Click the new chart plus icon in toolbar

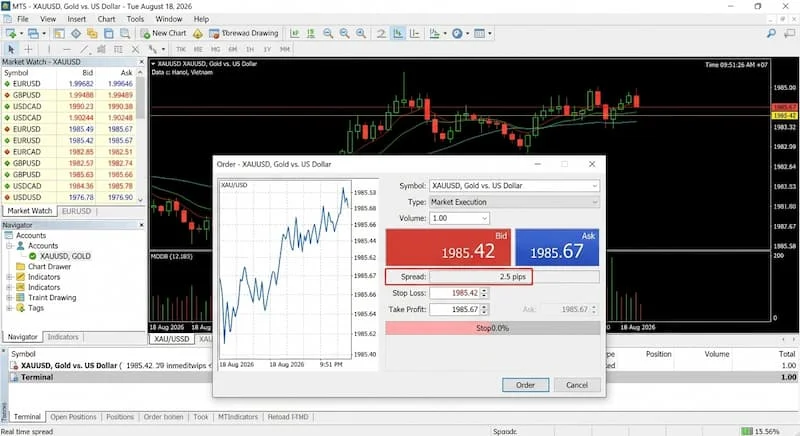tap(11, 34)
